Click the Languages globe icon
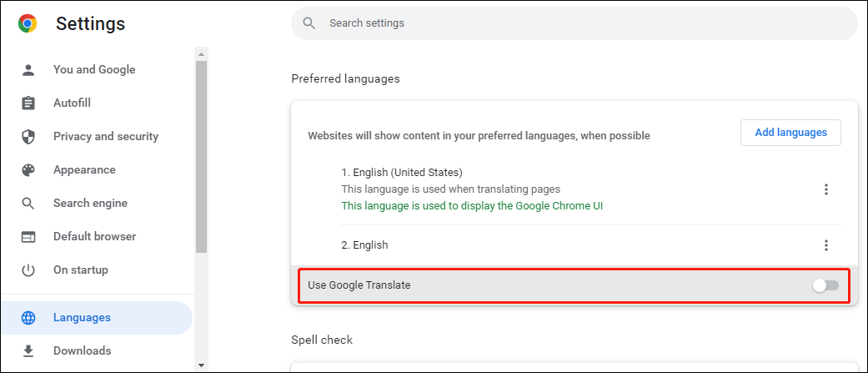Viewport: 868px width, 373px height. pos(28,318)
